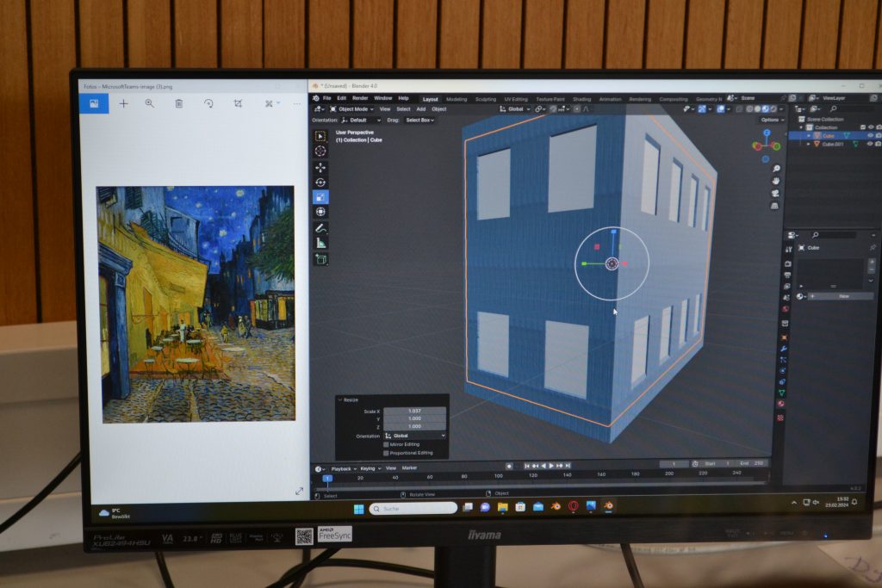Toggle the Collection exclude checkbox in outliner
The image size is (882, 588).
pos(863,127)
